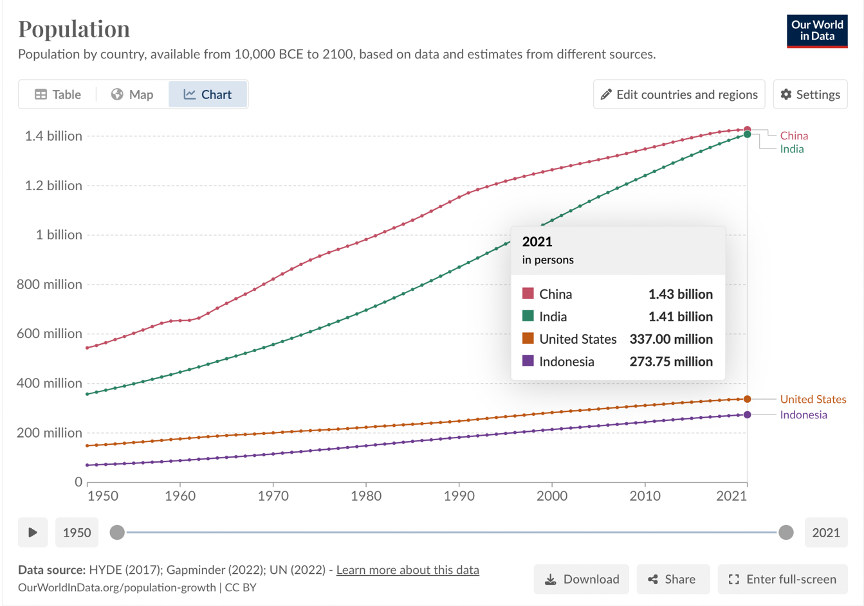Image resolution: width=864 pixels, height=606 pixels.
Task: Click the full-screen brackets icon
Action: click(733, 580)
